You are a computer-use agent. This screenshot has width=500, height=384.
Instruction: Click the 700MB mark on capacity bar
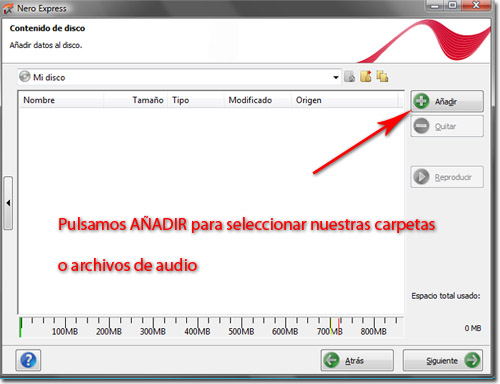click(330, 331)
